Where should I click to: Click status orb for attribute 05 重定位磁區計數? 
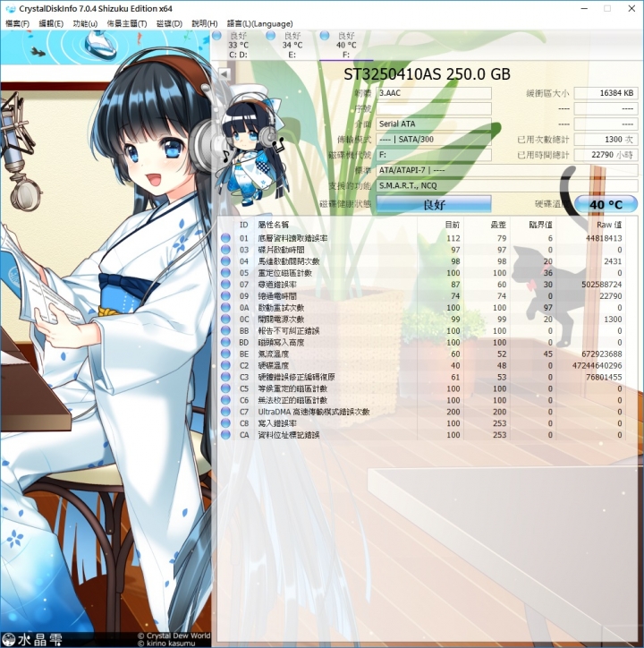[x=225, y=273]
